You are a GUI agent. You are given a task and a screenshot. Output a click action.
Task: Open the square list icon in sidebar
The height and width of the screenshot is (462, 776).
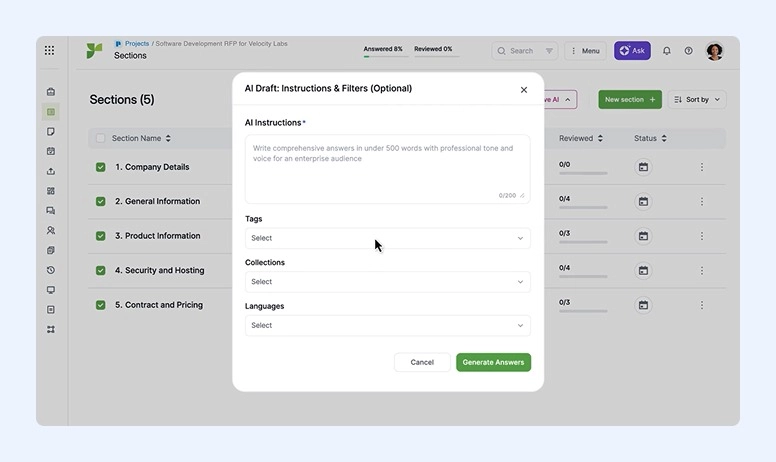(x=50, y=310)
